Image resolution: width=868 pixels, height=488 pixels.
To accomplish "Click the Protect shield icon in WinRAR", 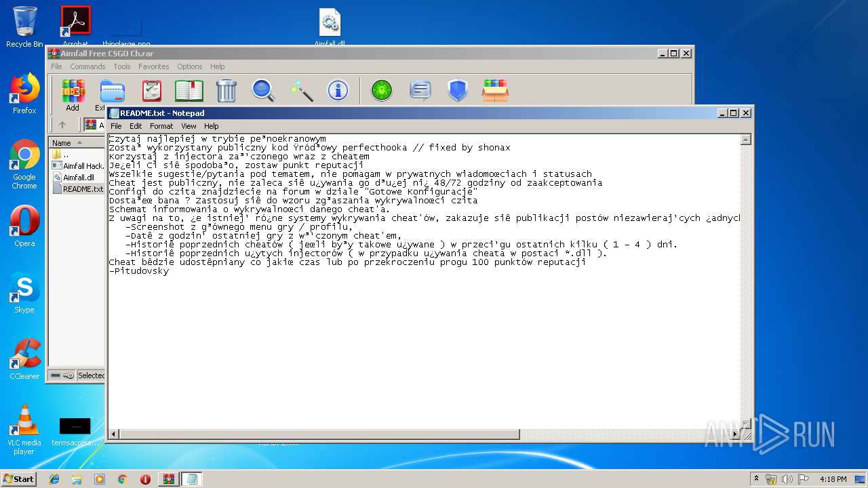I will click(x=458, y=90).
